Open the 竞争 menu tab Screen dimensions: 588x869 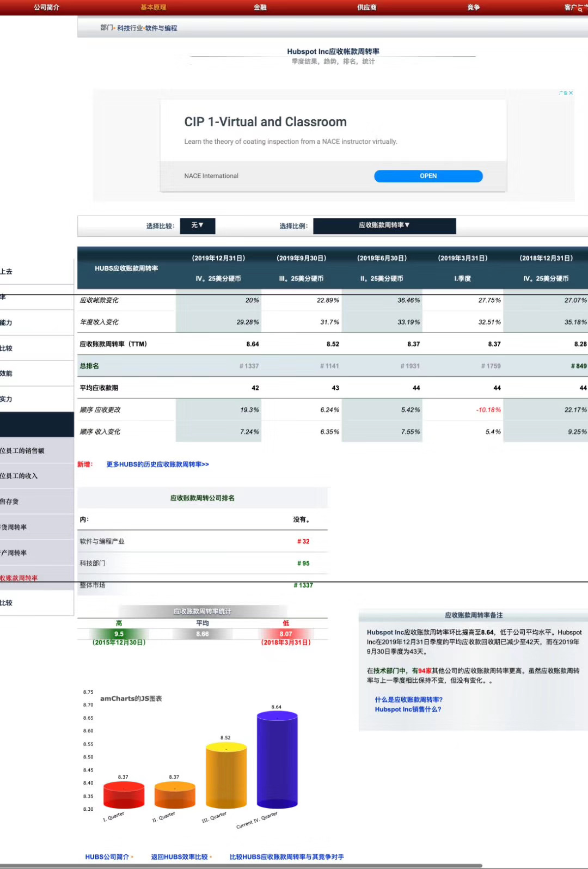(473, 8)
